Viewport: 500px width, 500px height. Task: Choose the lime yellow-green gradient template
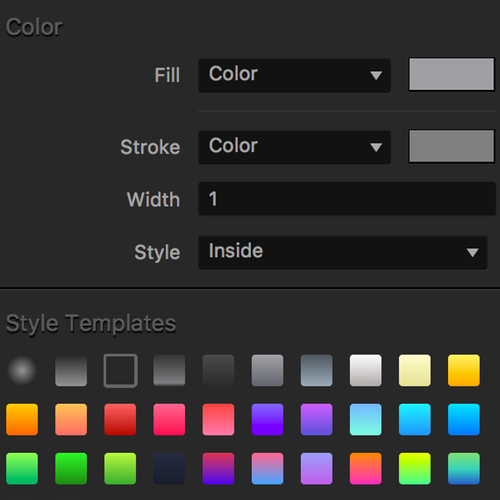click(x=415, y=468)
